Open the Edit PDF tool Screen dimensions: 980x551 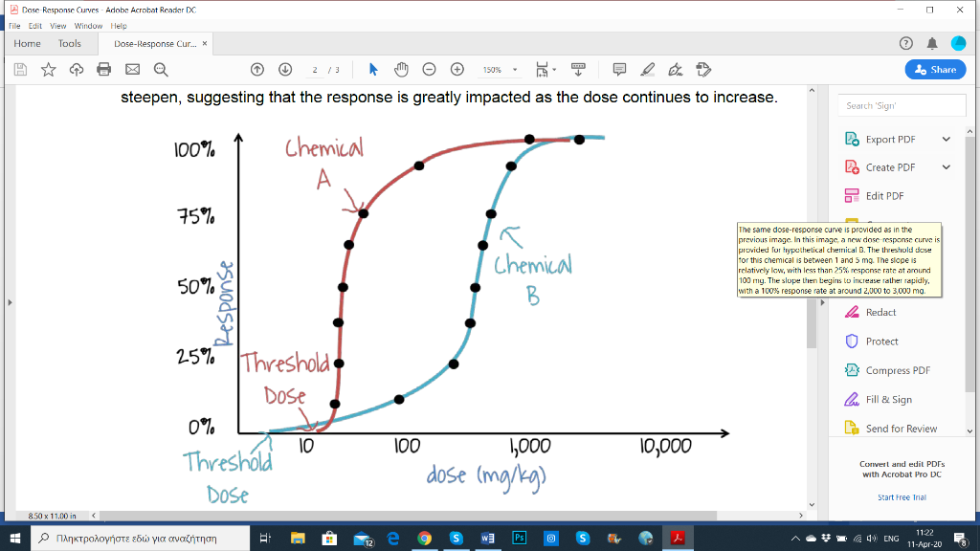(x=885, y=195)
